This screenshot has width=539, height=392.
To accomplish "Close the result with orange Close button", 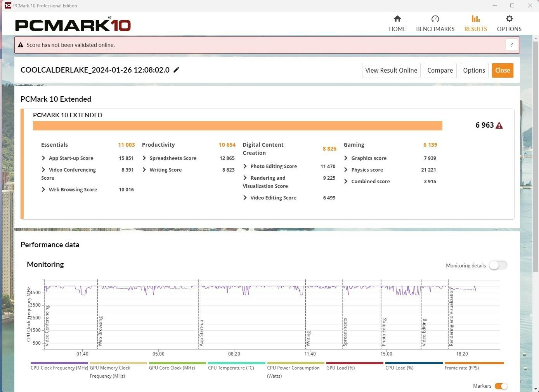I will [502, 70].
